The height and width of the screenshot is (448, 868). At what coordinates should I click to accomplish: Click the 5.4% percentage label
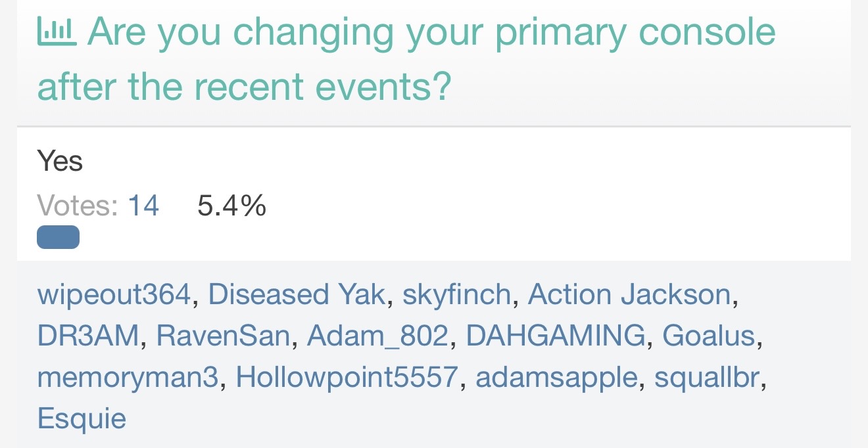coord(231,206)
